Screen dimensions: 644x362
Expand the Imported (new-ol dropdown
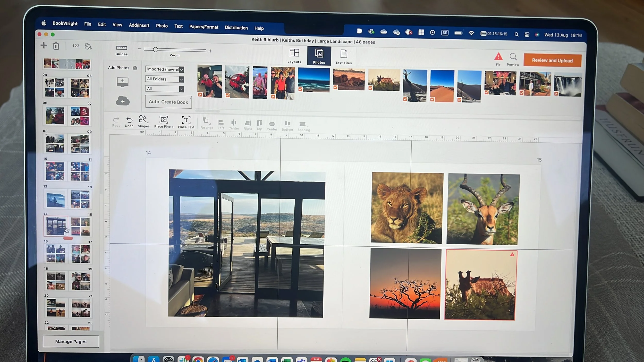181,70
